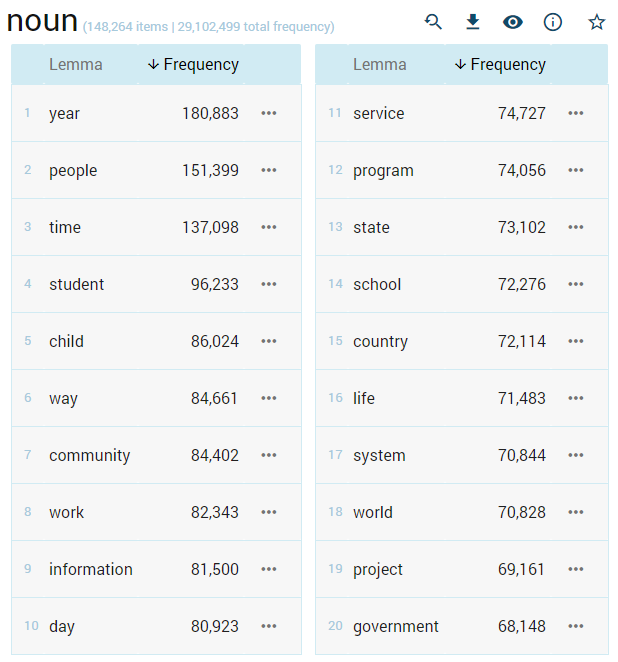The image size is (618, 662).
Task: Click ellipsis icon beside 'information'
Action: pos(269,570)
